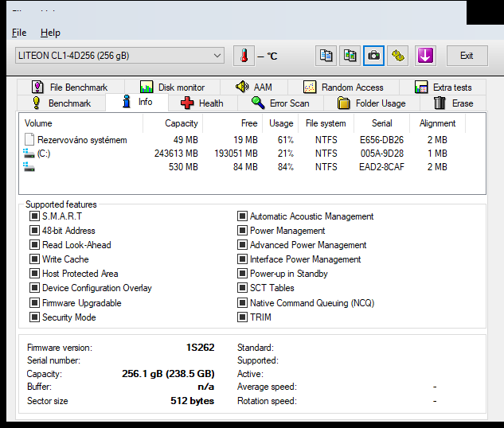
Task: Sort by the Capacity column header
Action: [173, 123]
